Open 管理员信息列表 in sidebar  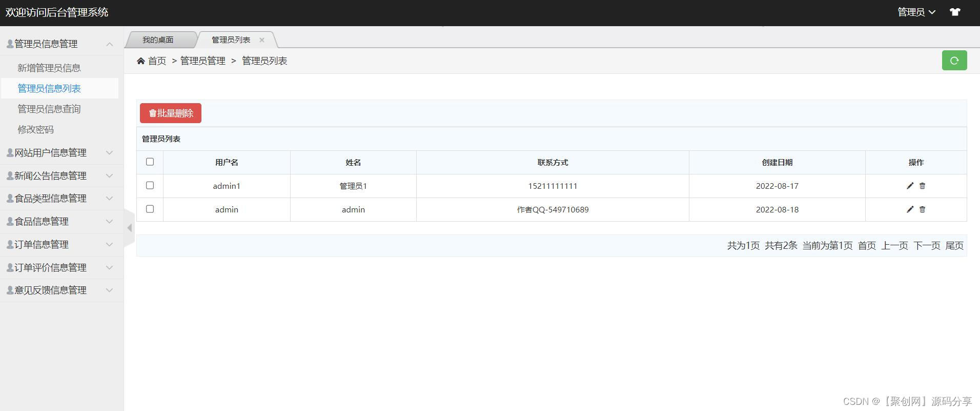click(49, 88)
